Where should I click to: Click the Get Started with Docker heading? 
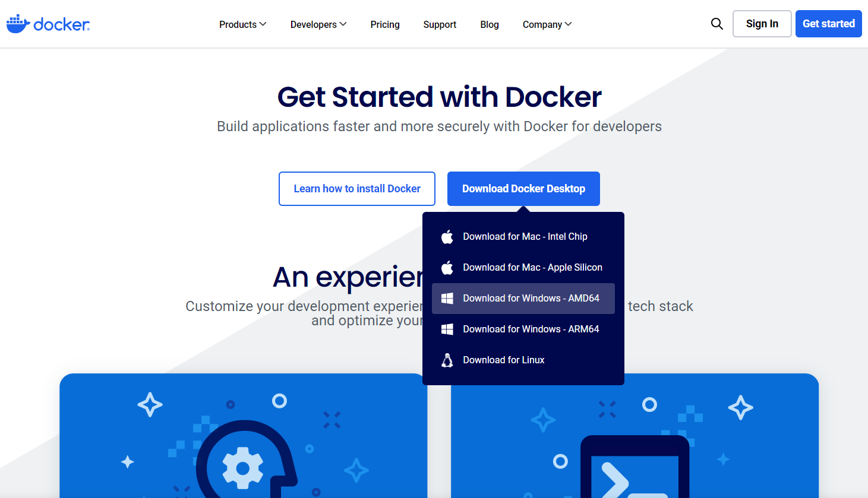click(x=440, y=97)
